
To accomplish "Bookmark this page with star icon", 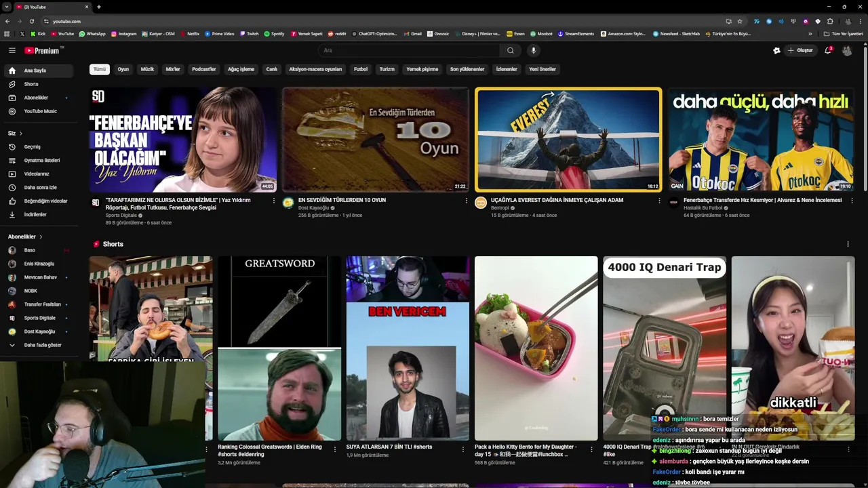I will [x=740, y=21].
